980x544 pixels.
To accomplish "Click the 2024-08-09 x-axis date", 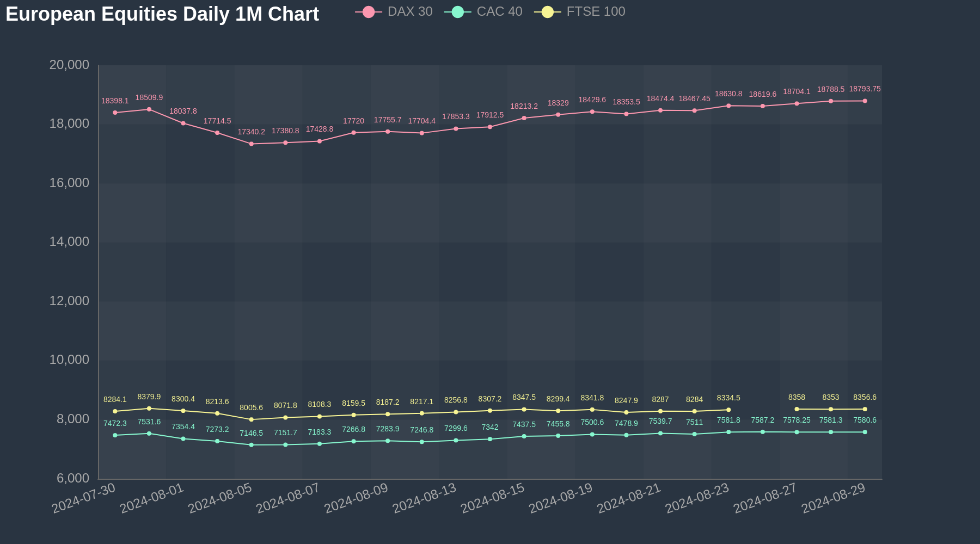I will 356,498.
